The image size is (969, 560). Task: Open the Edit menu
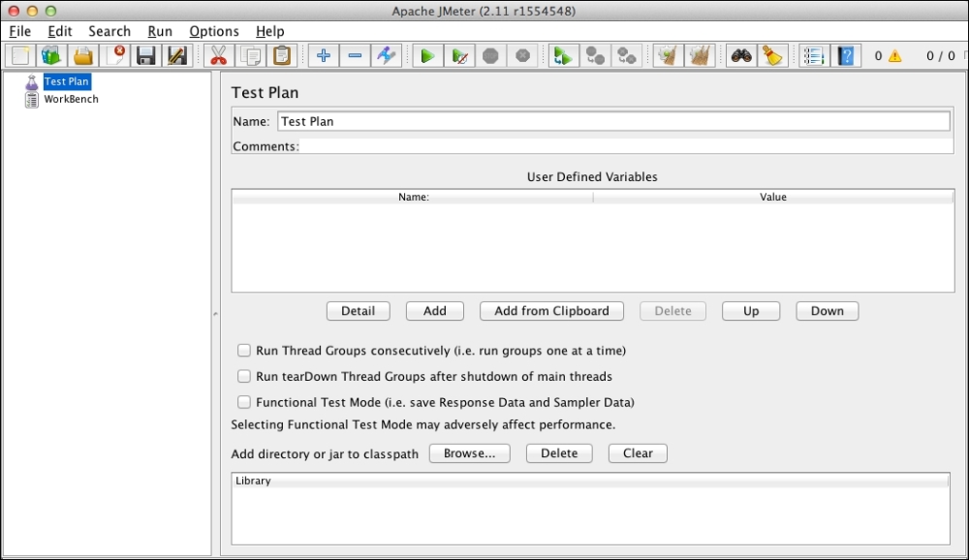click(x=60, y=31)
